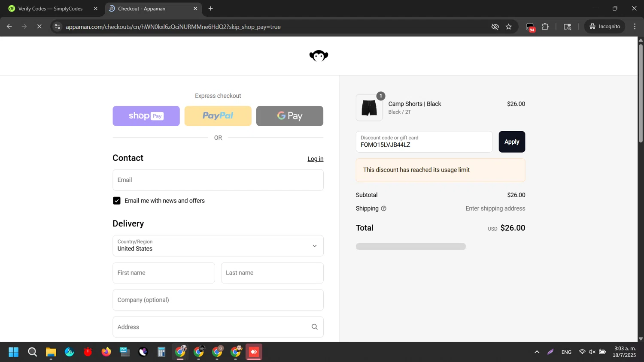Pay with PayPal button
644x362 pixels.
click(218, 116)
